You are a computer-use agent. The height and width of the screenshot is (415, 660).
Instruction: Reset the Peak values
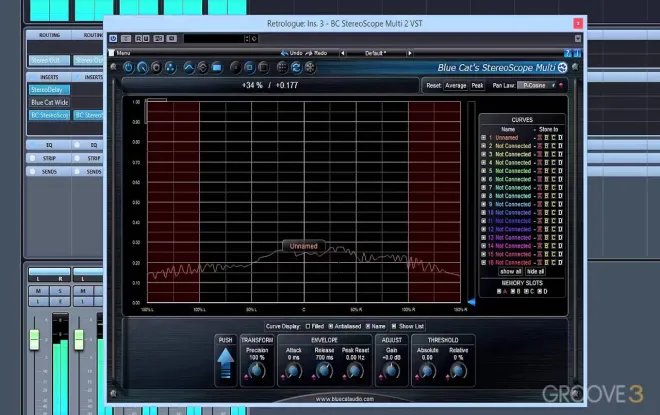[477, 85]
